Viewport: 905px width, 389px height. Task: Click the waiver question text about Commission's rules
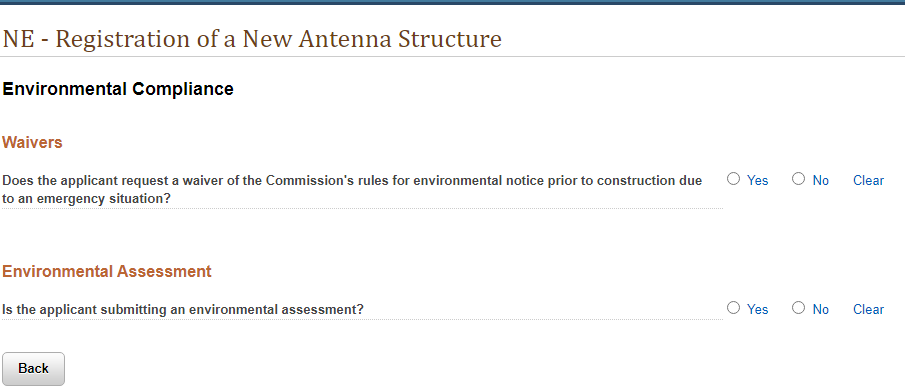[x=352, y=189]
